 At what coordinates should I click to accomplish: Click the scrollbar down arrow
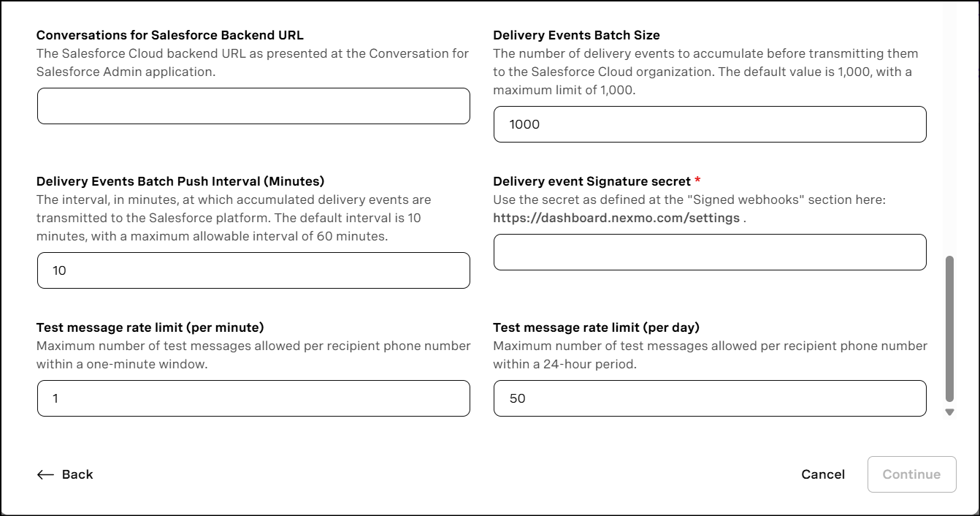[x=949, y=412]
